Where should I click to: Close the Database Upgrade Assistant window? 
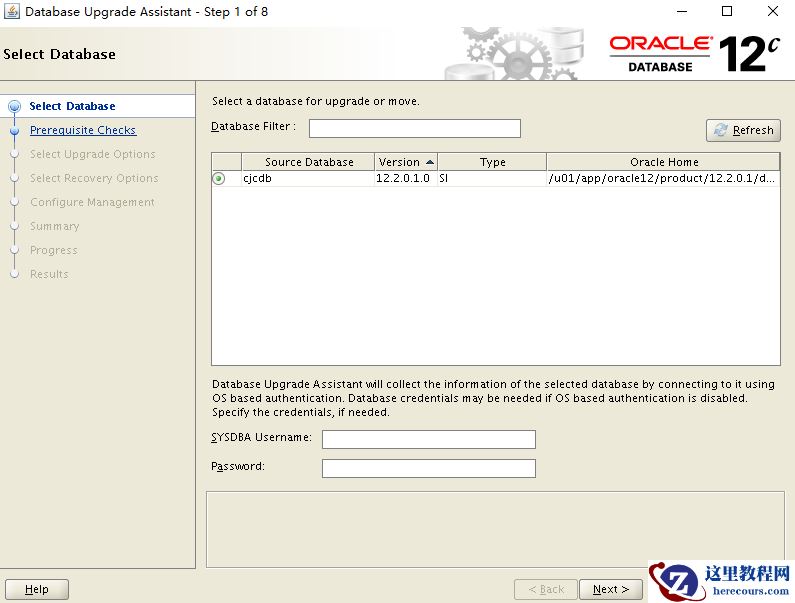click(773, 11)
